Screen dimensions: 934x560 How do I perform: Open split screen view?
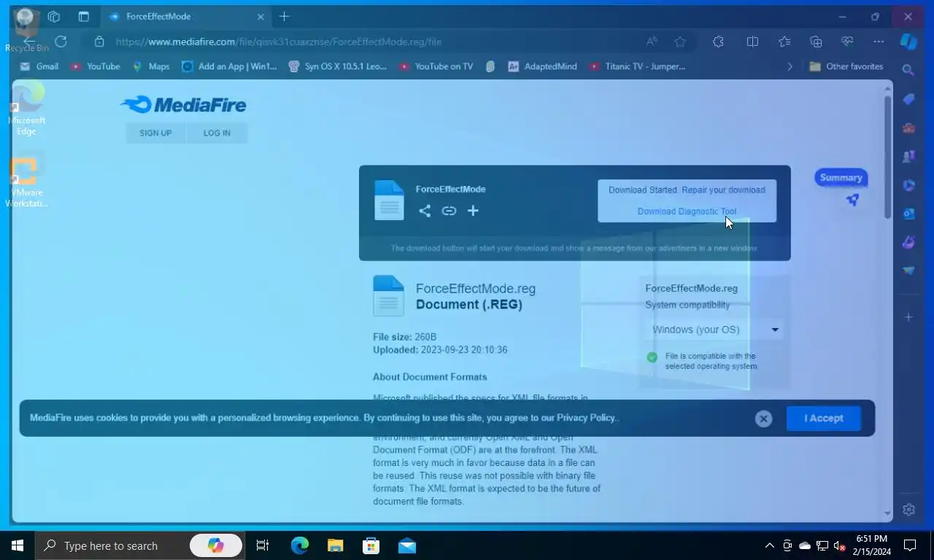[752, 42]
